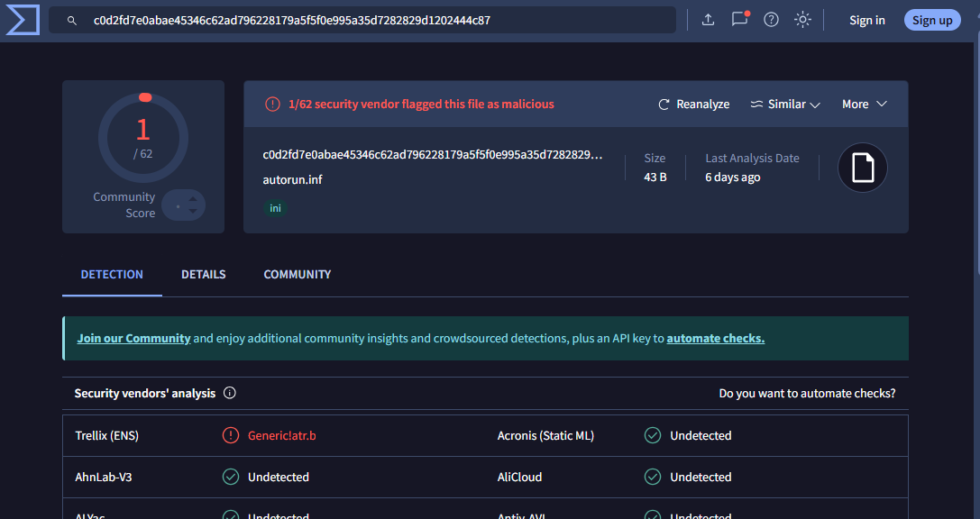Click the detection score gauge 1 / 62
This screenshot has width=980, height=519.
pyautogui.click(x=143, y=138)
